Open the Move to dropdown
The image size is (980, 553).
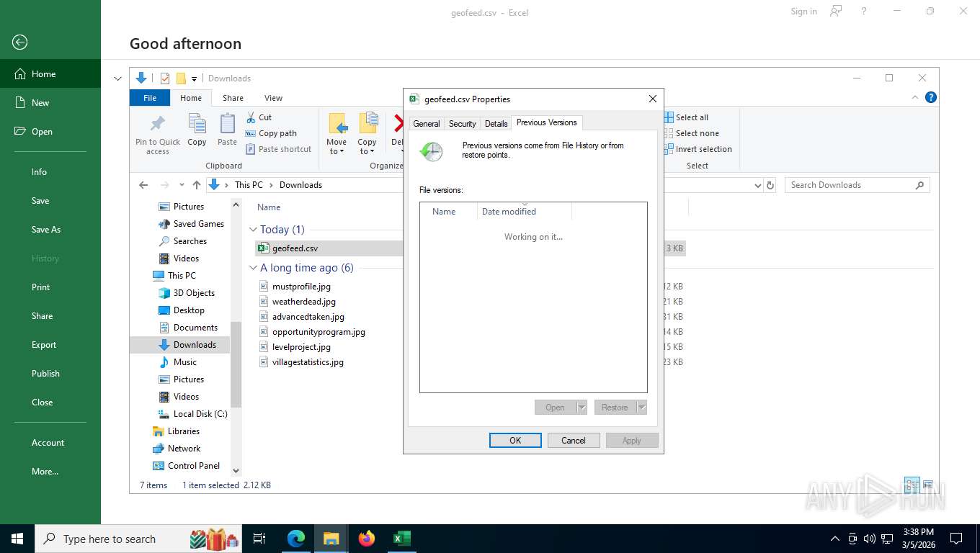click(x=337, y=134)
